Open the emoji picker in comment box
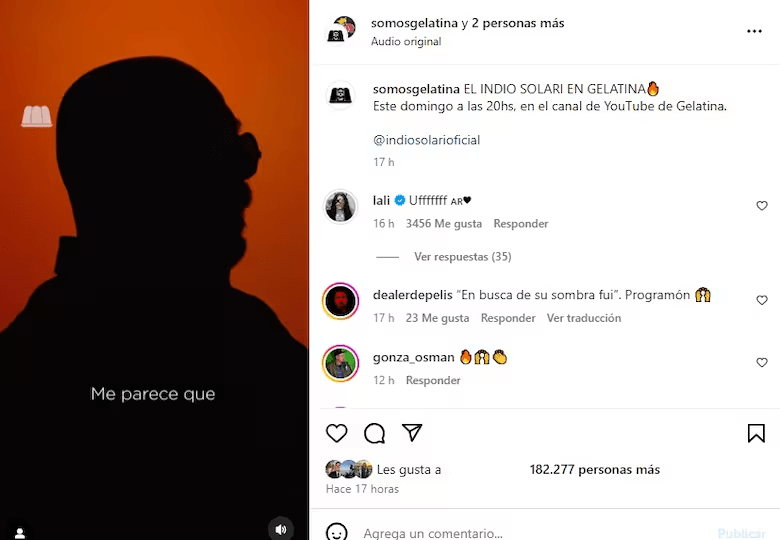 [336, 533]
